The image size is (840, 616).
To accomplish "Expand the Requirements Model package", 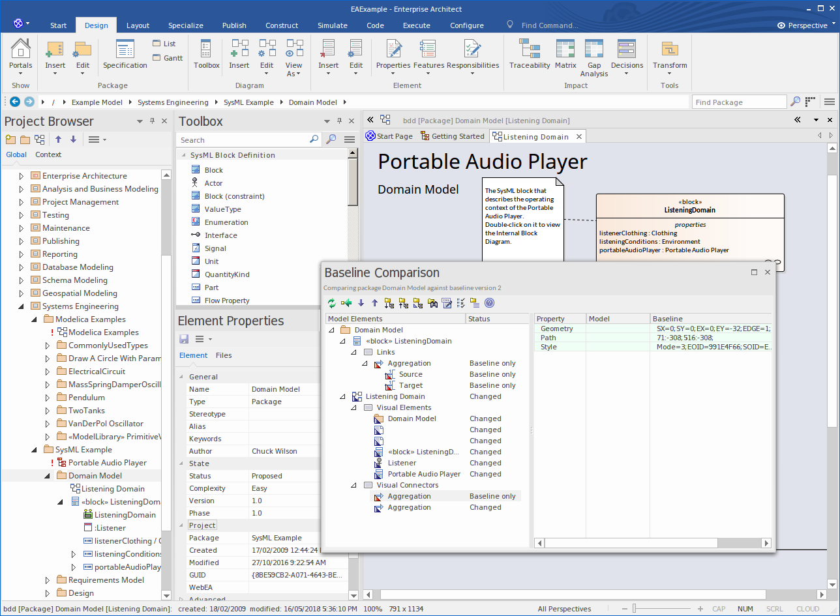I will tap(48, 580).
